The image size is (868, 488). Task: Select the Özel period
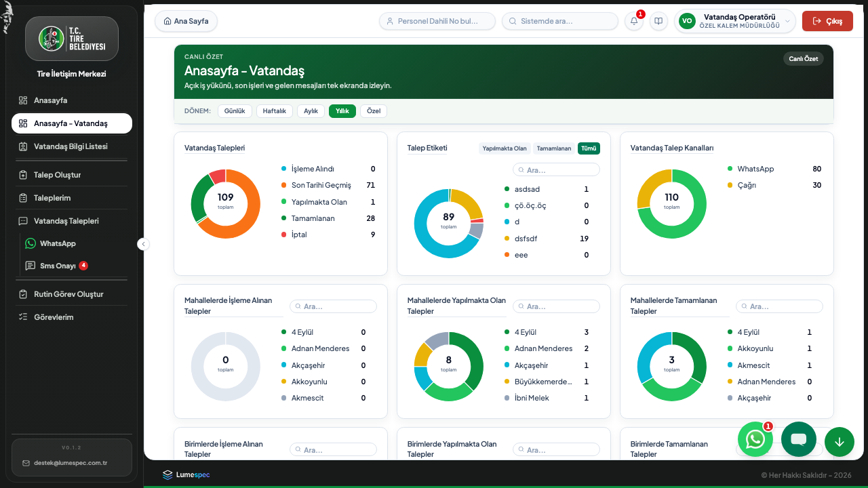click(374, 111)
